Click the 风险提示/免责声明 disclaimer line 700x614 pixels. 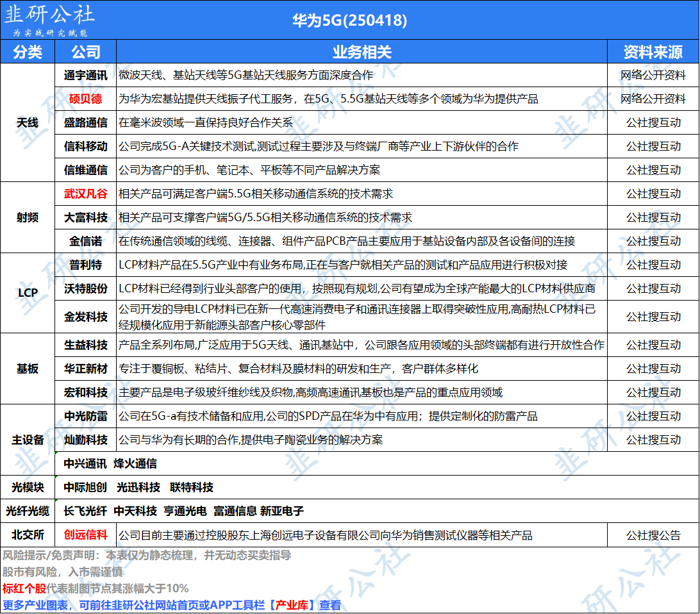coord(146,556)
